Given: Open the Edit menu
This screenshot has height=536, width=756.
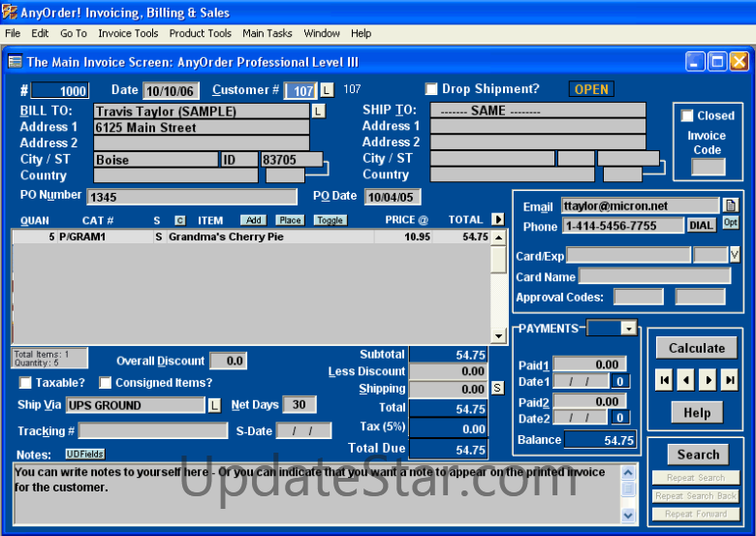Looking at the screenshot, I should coord(40,33).
